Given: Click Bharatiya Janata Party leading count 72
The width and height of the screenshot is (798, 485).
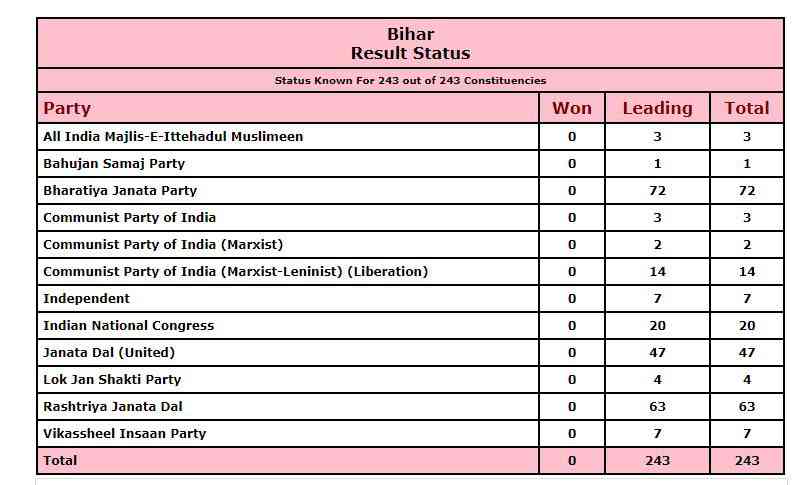Looking at the screenshot, I should tap(657, 190).
